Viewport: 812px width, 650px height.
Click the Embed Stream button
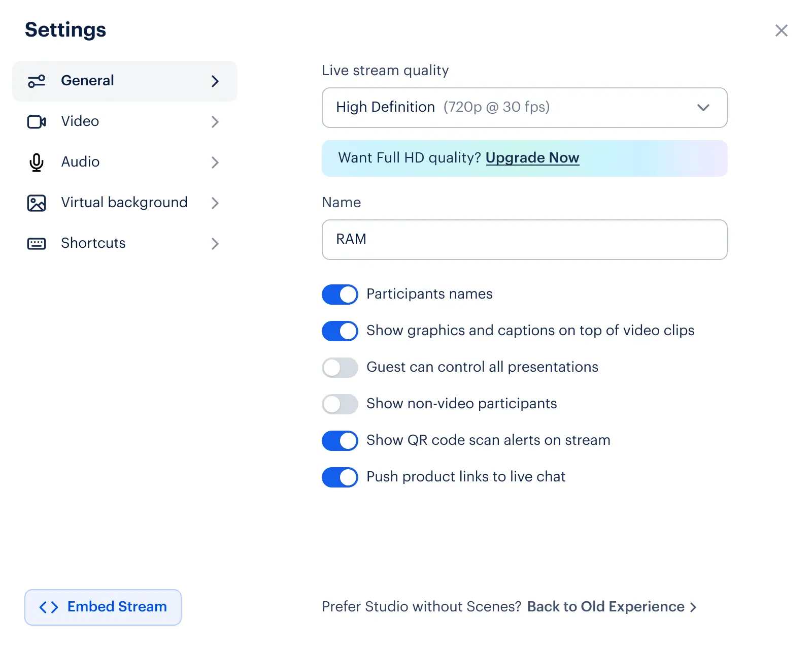[103, 607]
